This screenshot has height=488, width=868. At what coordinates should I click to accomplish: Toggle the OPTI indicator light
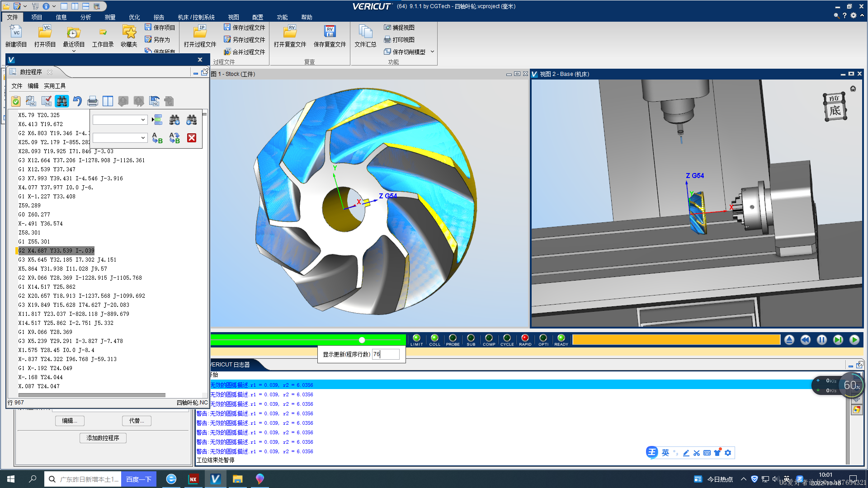[543, 338]
